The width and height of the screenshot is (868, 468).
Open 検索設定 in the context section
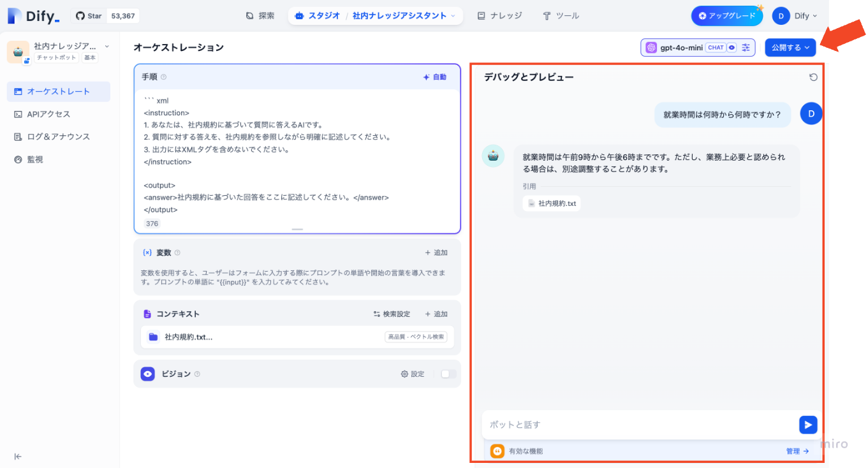click(x=392, y=314)
